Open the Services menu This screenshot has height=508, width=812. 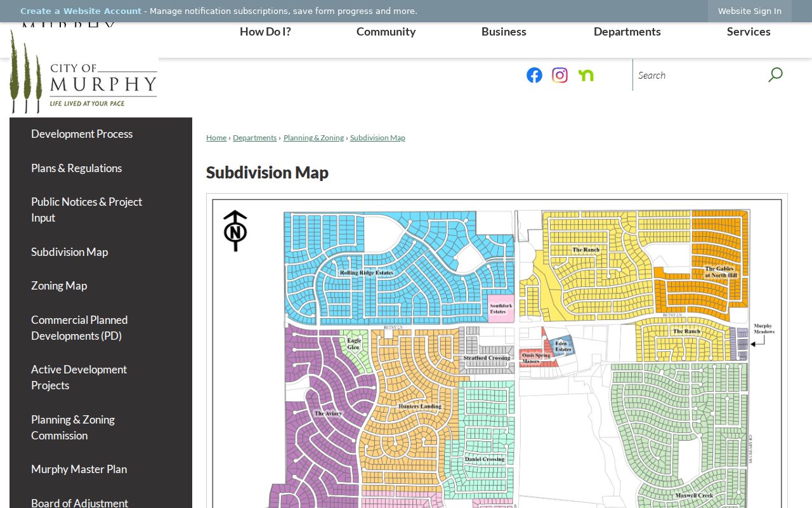749,32
